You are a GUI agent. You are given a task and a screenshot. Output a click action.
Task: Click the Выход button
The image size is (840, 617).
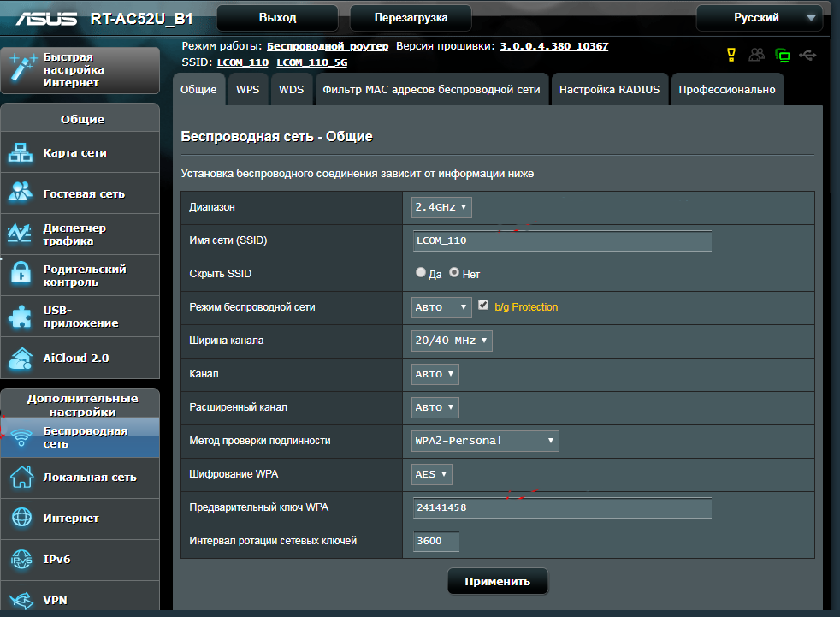(x=277, y=18)
